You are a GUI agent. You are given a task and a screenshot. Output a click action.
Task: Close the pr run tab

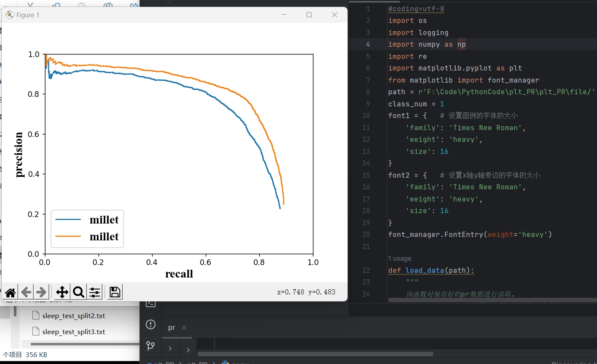(184, 328)
